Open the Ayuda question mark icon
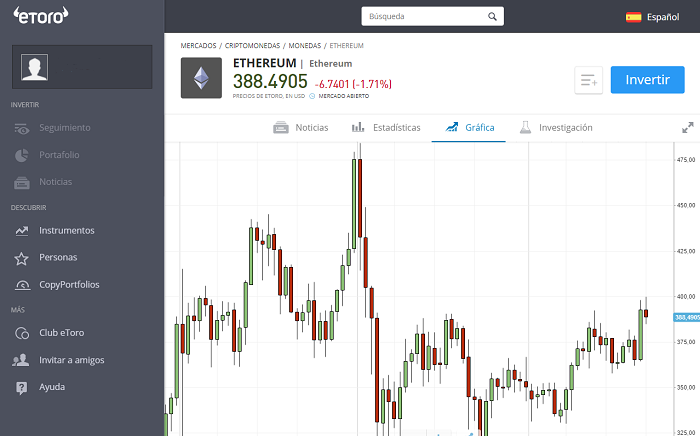The image size is (700, 436). pyautogui.click(x=21, y=387)
